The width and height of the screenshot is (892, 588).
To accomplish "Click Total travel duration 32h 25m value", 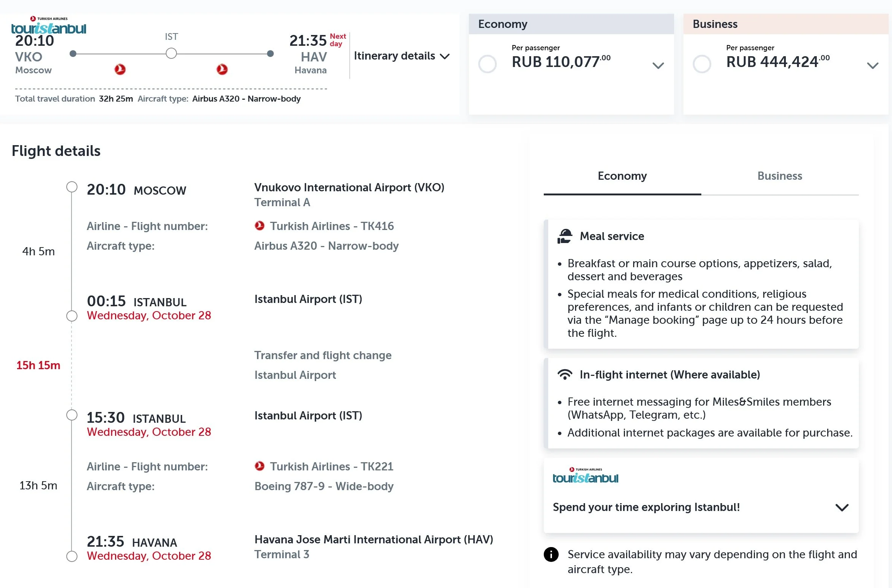I will pyautogui.click(x=116, y=99).
